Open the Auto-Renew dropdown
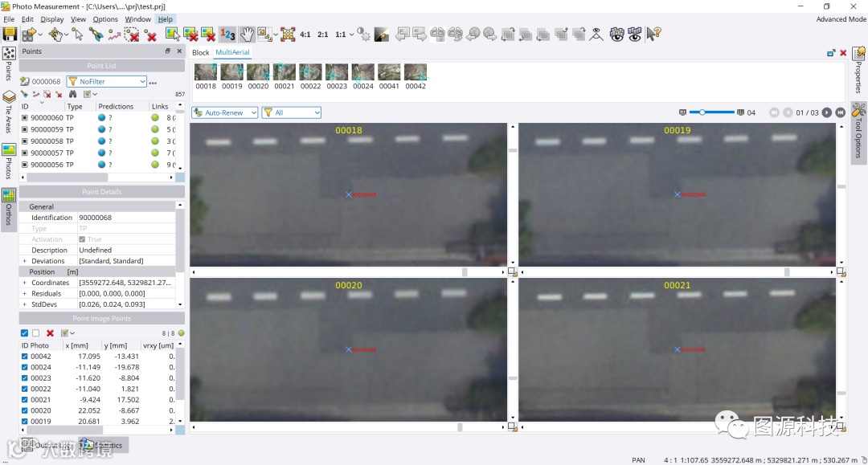This screenshot has height=465, width=868. (x=225, y=112)
